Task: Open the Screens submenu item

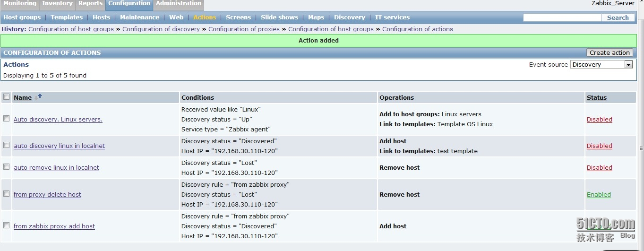Action: point(238,17)
